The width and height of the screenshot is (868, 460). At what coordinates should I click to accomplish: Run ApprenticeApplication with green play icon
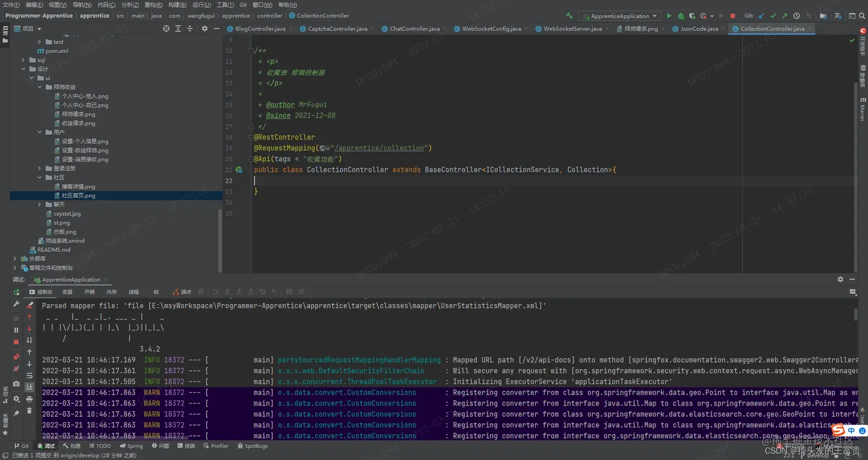(669, 16)
